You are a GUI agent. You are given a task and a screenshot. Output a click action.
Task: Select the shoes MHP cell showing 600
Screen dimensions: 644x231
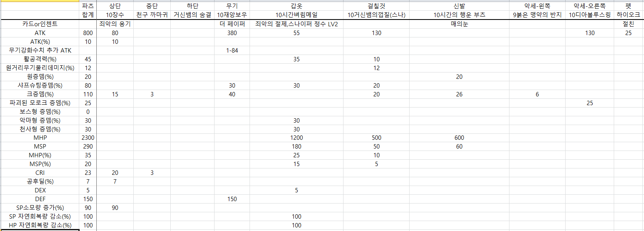[459, 138]
